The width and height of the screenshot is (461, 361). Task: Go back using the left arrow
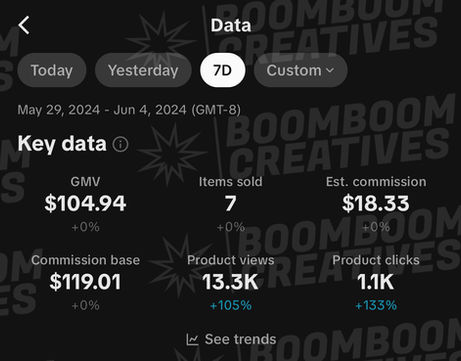coord(24,25)
